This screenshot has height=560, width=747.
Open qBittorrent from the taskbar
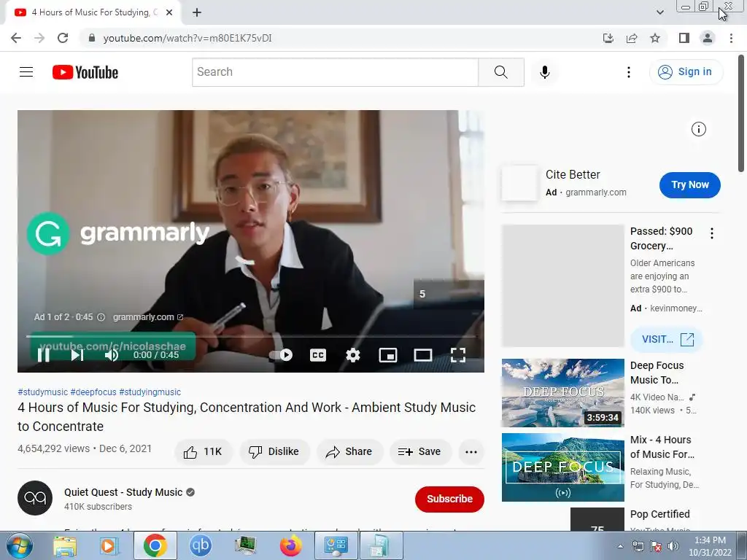pos(200,545)
